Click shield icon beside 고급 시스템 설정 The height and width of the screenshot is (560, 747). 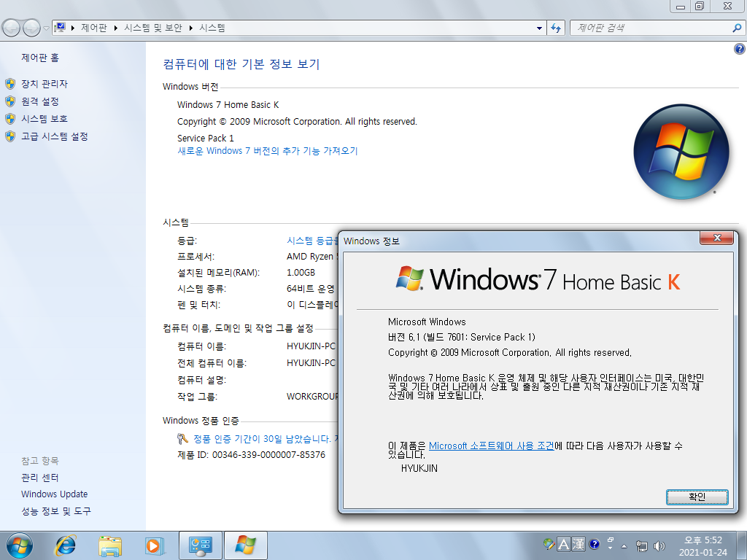click(x=10, y=136)
